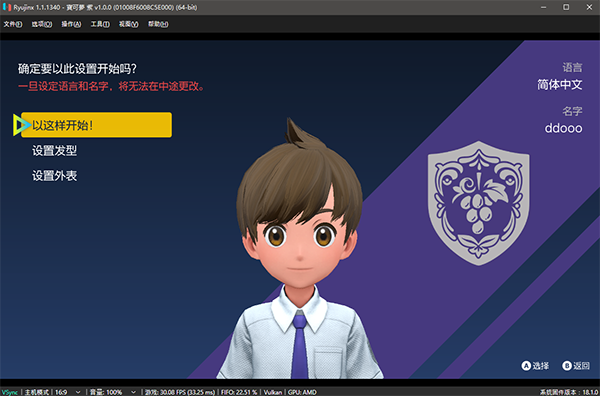
Task: Select the 以这样开始! option
Action: point(96,125)
